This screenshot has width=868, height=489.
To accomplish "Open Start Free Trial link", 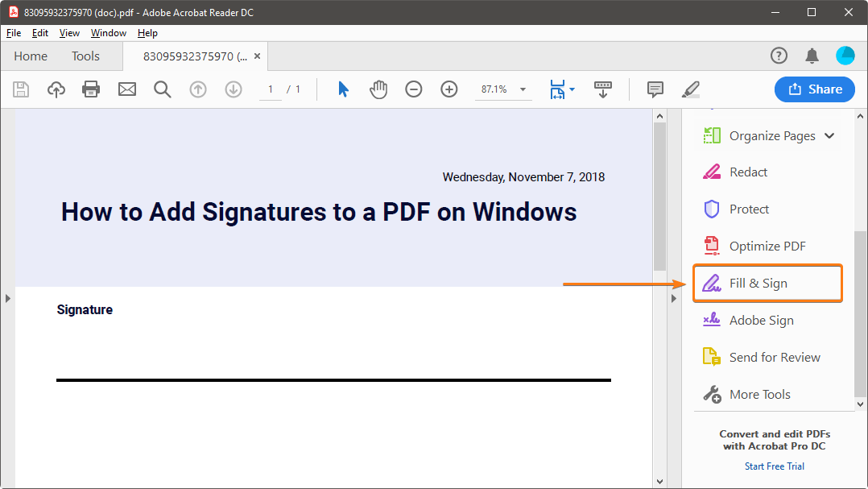I will click(x=774, y=466).
